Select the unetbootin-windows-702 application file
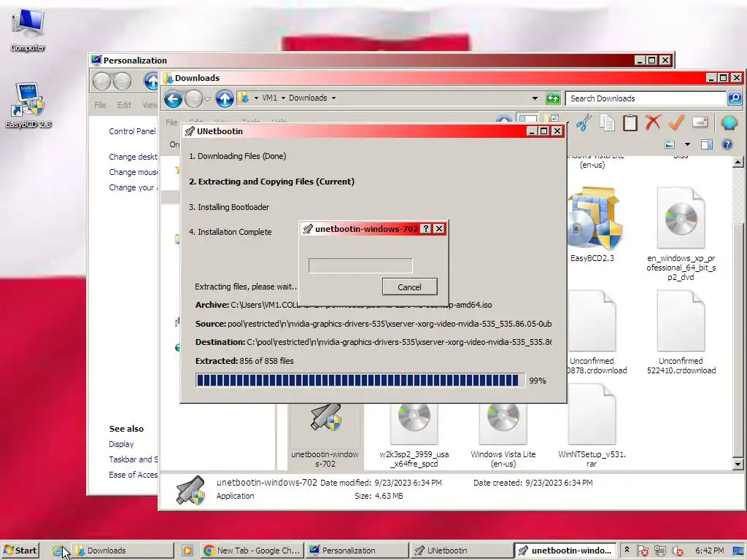747x560 pixels. pos(325,436)
